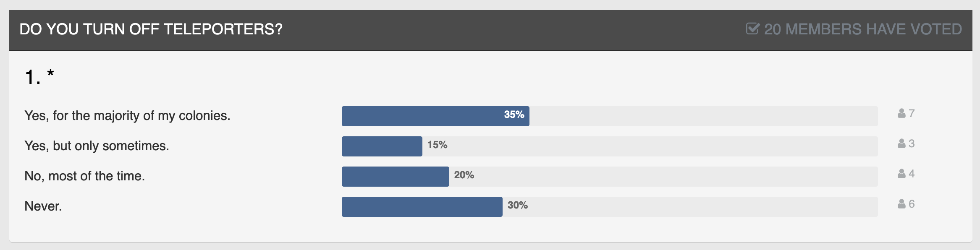Click the blue 35% result bar
The height and width of the screenshot is (250, 980).
tap(420, 116)
